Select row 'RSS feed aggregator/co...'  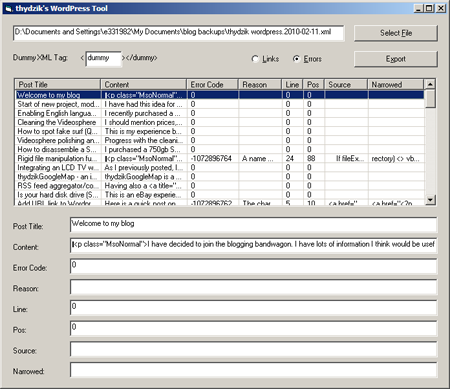coord(220,186)
